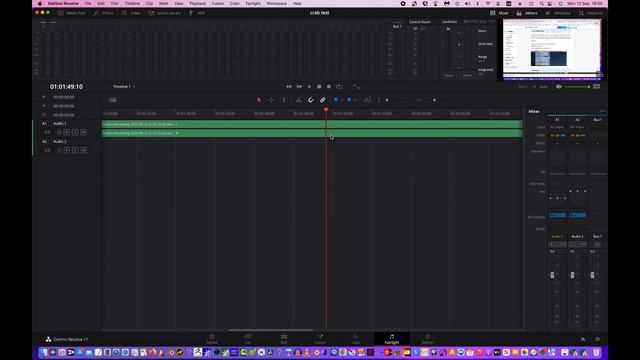Image resolution: width=640 pixels, height=360 pixels.
Task: Open the ADR panel
Action: (197, 13)
